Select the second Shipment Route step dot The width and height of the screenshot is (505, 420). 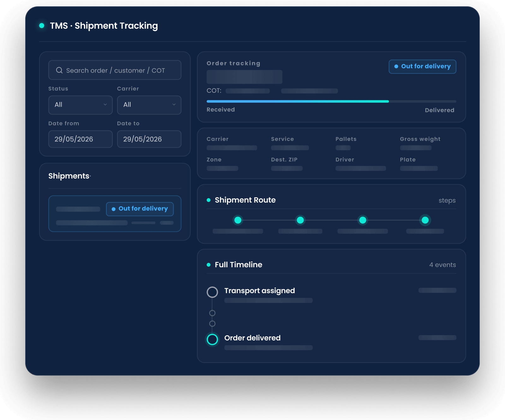click(300, 220)
